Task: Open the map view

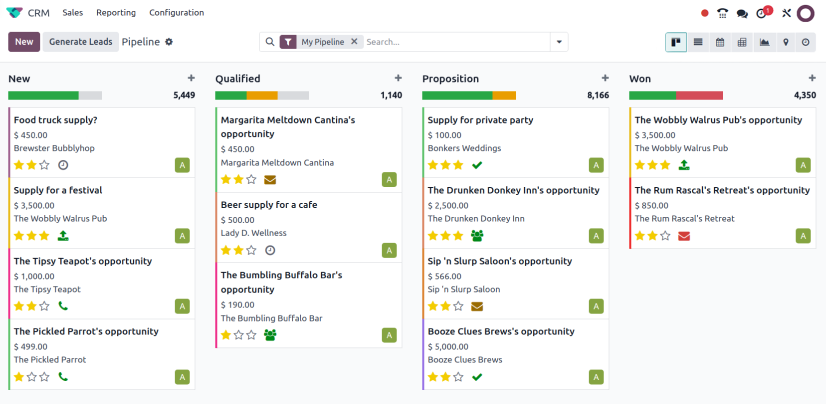Action: (786, 42)
